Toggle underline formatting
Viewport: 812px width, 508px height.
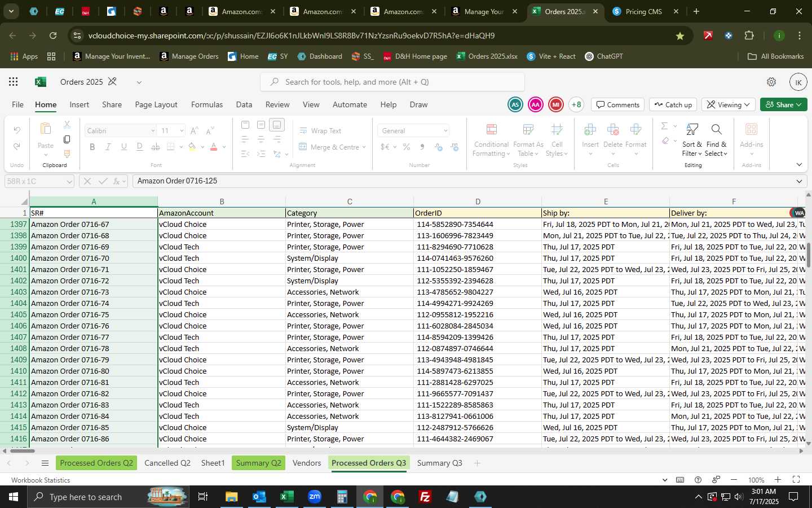pyautogui.click(x=124, y=147)
